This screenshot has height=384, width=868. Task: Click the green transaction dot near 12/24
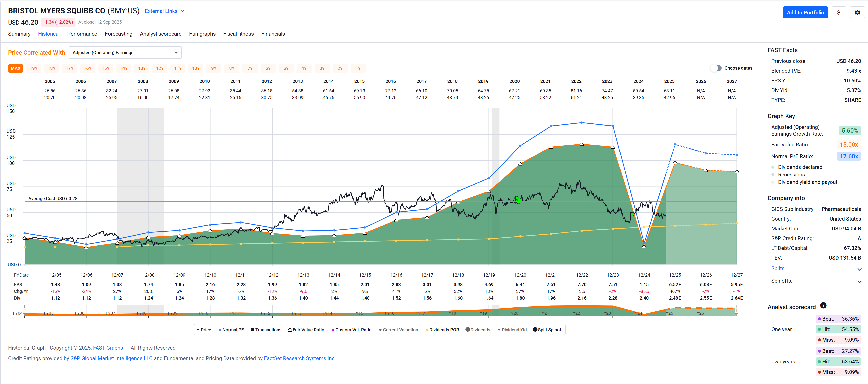(632, 214)
